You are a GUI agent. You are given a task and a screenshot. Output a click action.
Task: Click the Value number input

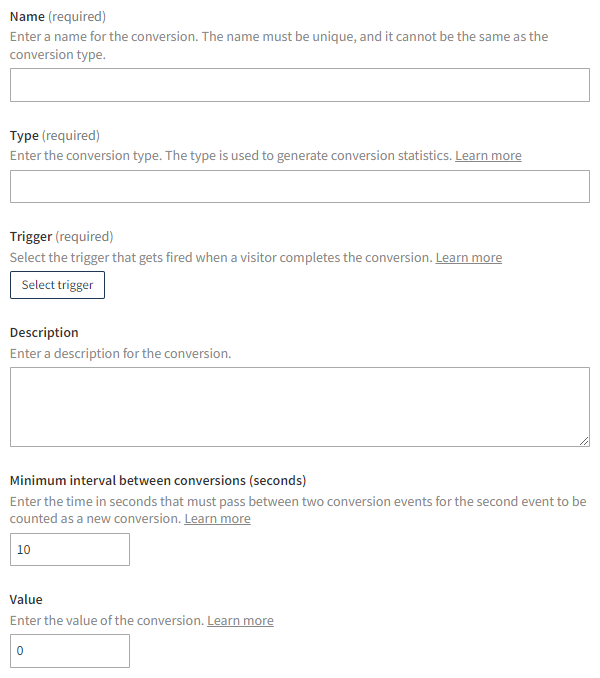[70, 651]
